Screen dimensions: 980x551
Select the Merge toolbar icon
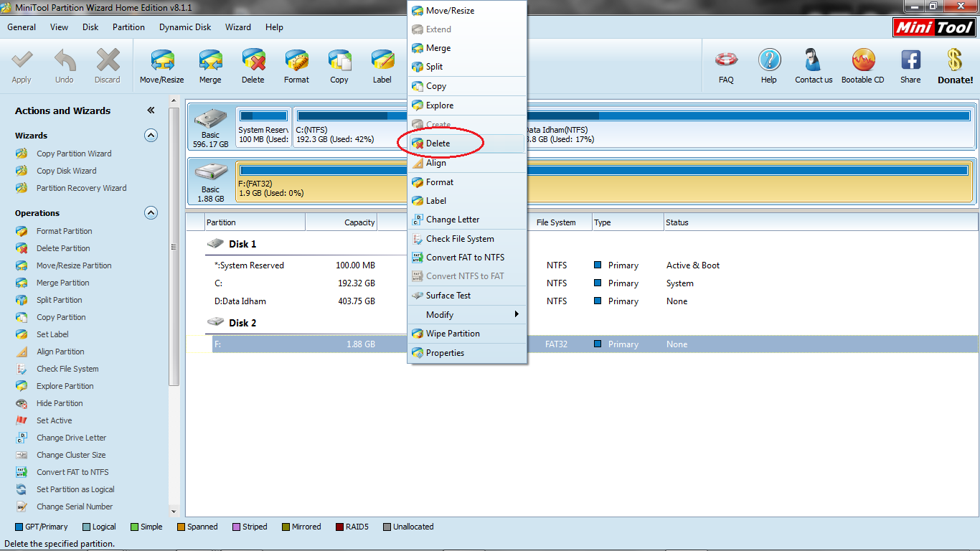(210, 60)
